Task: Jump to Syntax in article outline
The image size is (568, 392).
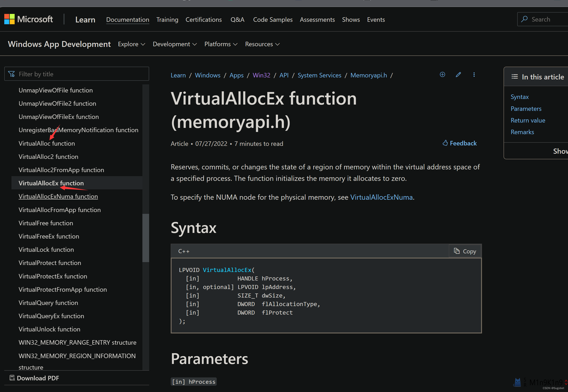Action: click(519, 97)
